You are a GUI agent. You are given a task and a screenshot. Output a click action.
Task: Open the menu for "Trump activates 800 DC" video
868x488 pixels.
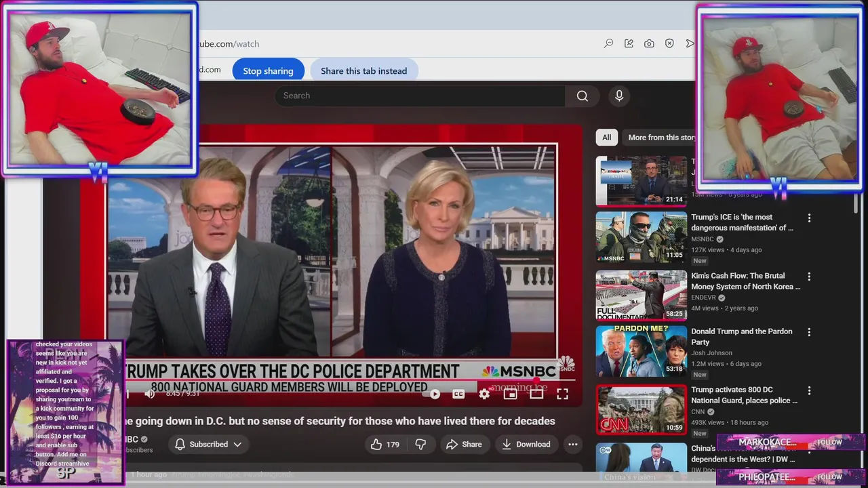coord(809,390)
